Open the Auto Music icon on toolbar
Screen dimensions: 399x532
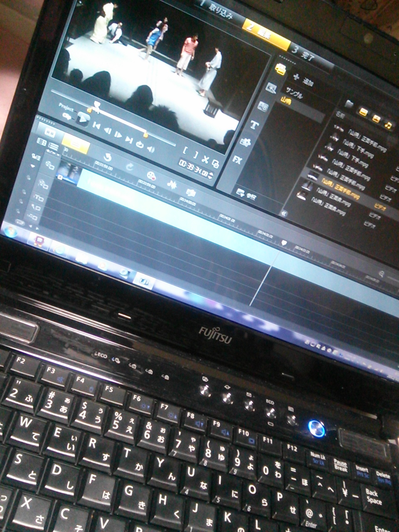(191, 193)
